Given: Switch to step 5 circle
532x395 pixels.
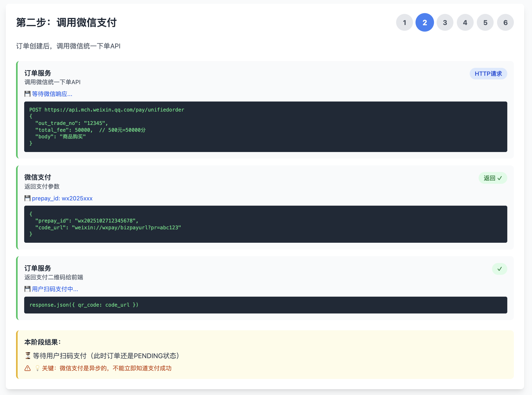Looking at the screenshot, I should (485, 23).
